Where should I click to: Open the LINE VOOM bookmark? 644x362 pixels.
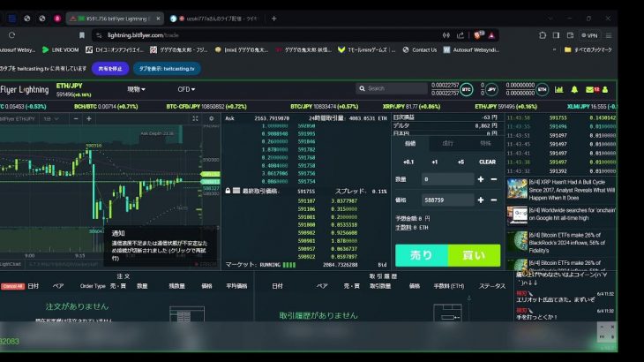[x=60, y=49]
